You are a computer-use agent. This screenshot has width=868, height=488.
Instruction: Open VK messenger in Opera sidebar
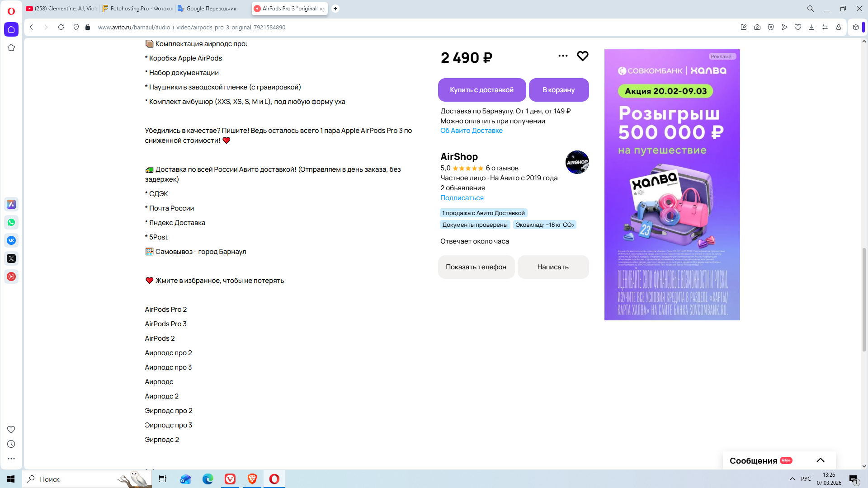[11, 240]
